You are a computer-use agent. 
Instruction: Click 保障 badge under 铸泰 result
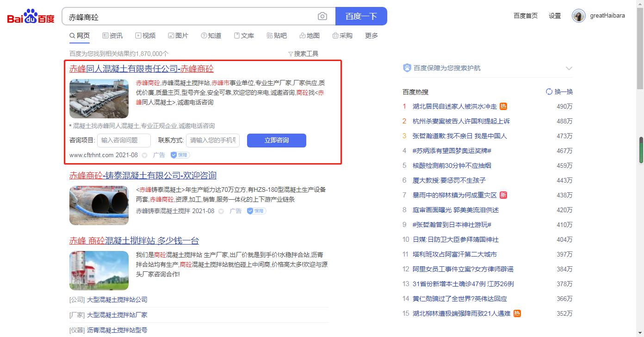pos(256,211)
